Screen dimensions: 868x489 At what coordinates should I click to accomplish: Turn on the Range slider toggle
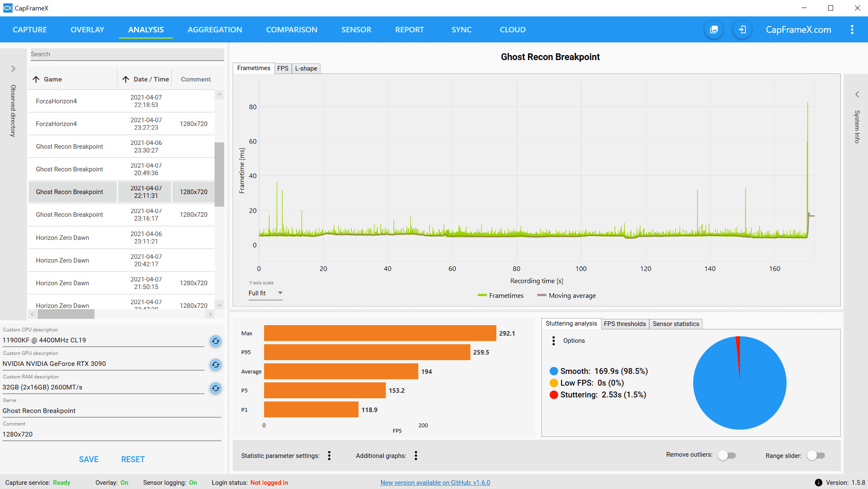point(816,455)
